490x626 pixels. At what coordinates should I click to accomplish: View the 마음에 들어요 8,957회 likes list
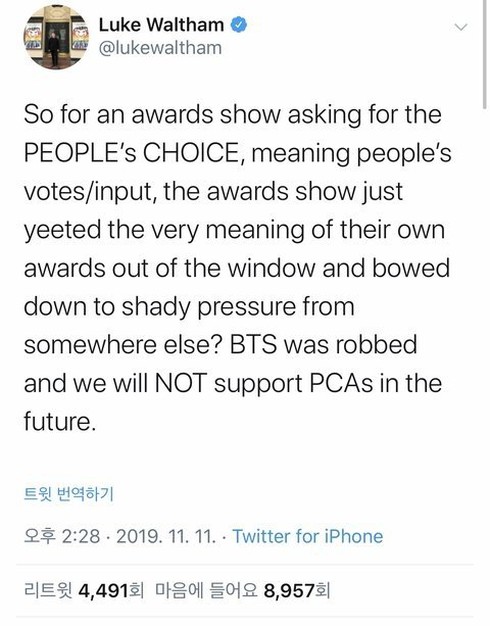click(x=242, y=590)
